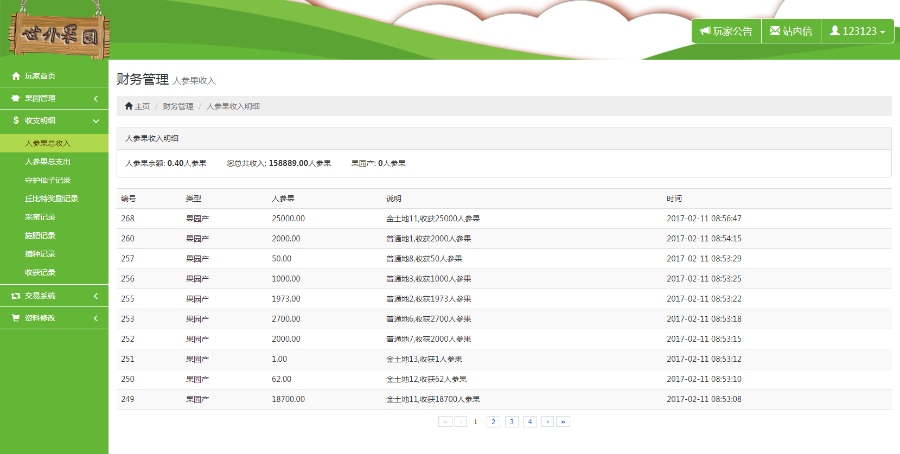Click the megaphone 玩家公告 button

tap(726, 31)
